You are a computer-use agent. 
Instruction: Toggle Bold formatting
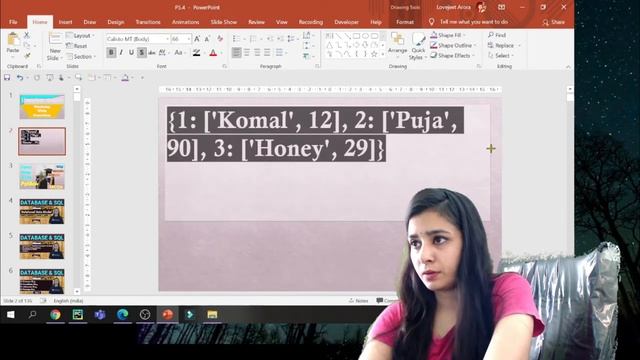(111, 53)
